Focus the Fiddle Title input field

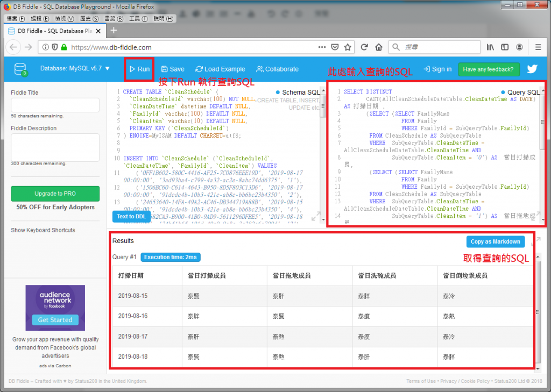point(55,105)
